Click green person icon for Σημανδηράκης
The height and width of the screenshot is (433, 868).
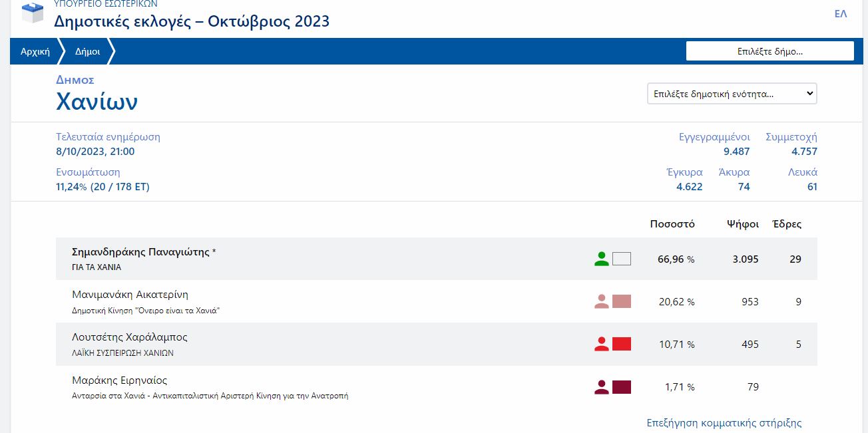coord(602,259)
